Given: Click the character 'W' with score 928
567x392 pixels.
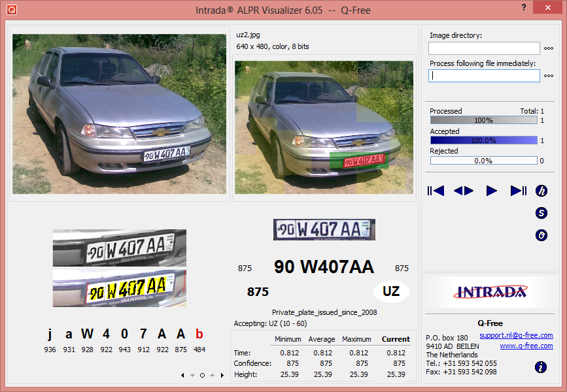Looking at the screenshot, I should coord(87,334).
